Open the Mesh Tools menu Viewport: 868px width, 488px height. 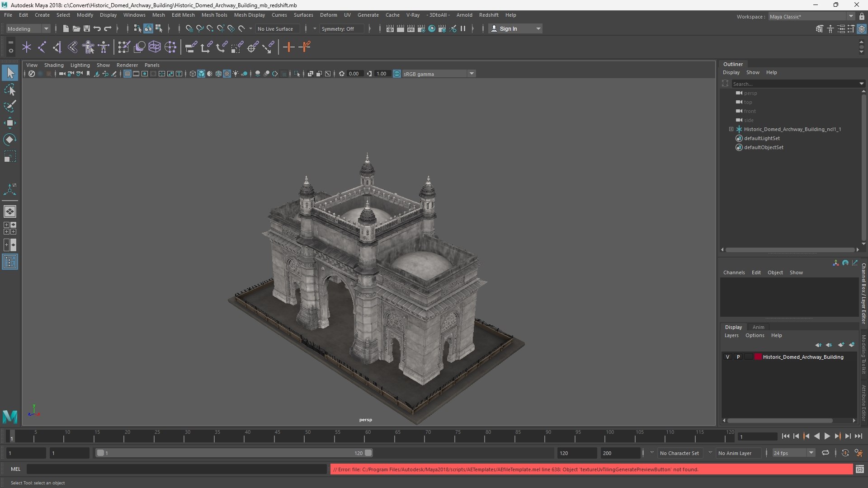click(x=214, y=15)
